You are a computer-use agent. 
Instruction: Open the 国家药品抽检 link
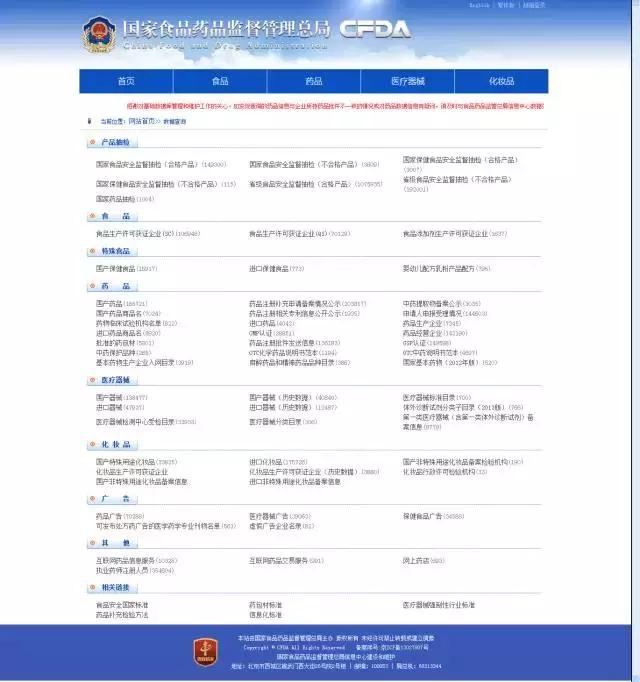coord(125,199)
